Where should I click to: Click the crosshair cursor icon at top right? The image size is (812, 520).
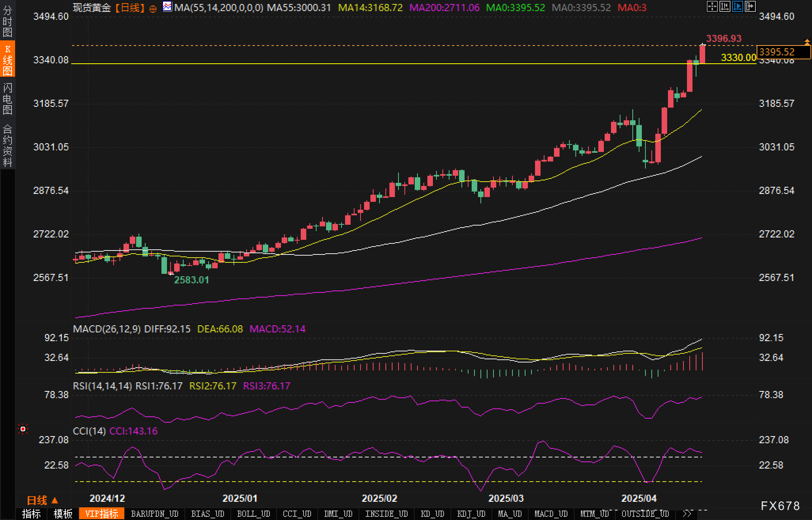tap(712, 6)
